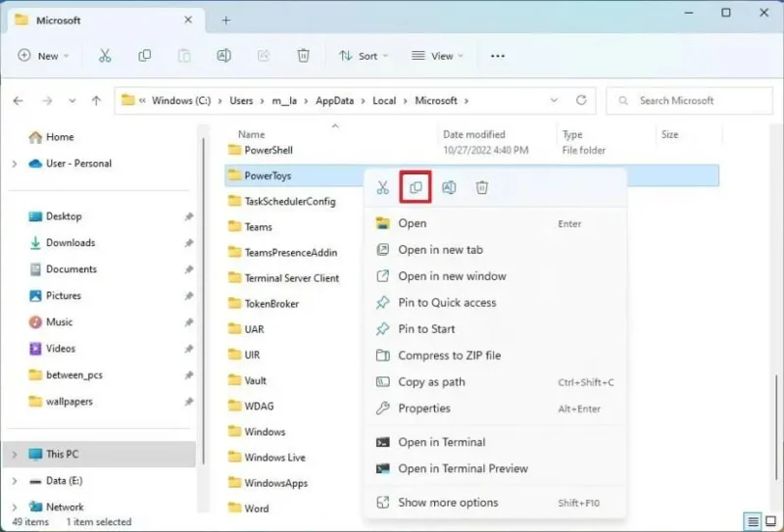Select Show more options
Image resolution: width=784 pixels, height=532 pixels.
click(496, 503)
